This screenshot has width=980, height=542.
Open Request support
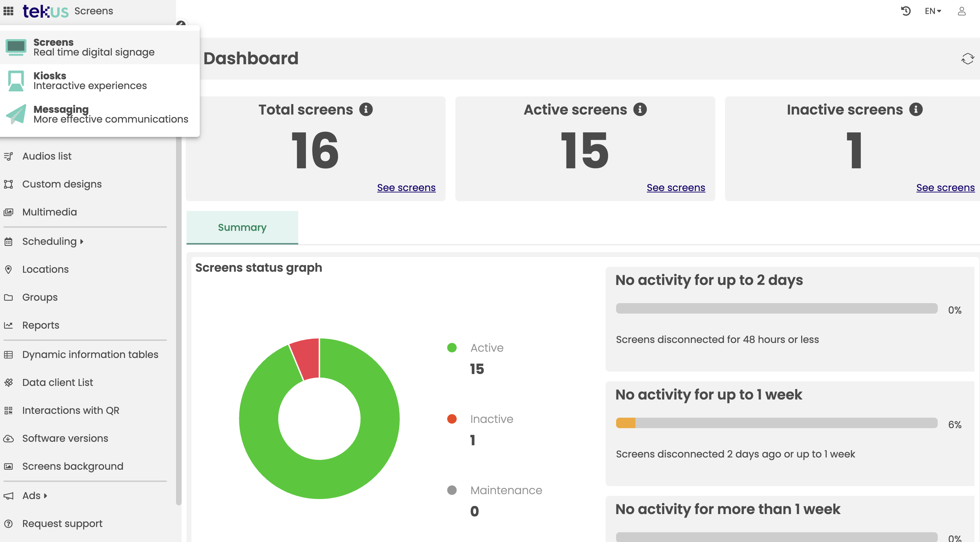pos(62,523)
